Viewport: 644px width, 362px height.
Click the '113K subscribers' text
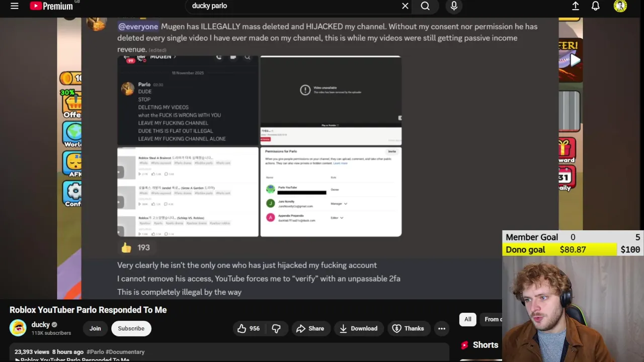tap(51, 333)
